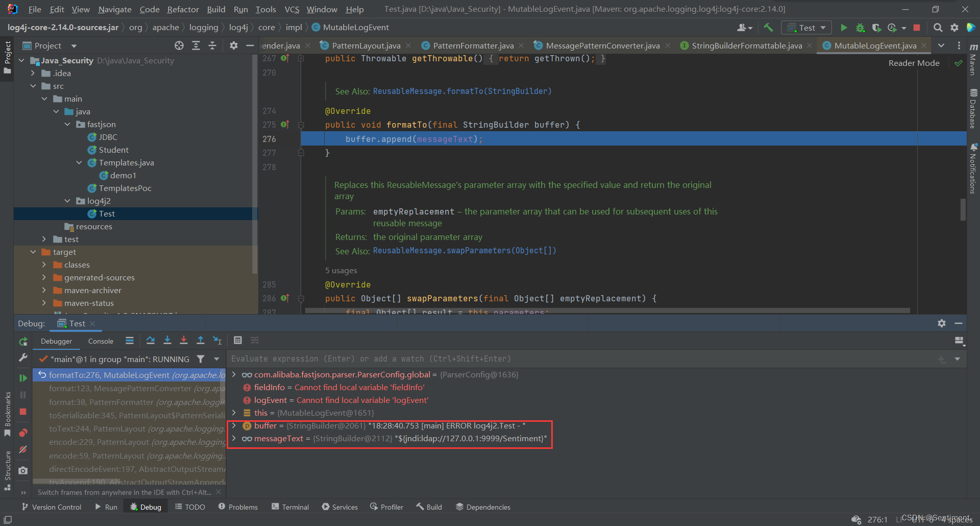Open Search Everywhere magnifier icon
980x526 pixels.
pyautogui.click(x=938, y=28)
